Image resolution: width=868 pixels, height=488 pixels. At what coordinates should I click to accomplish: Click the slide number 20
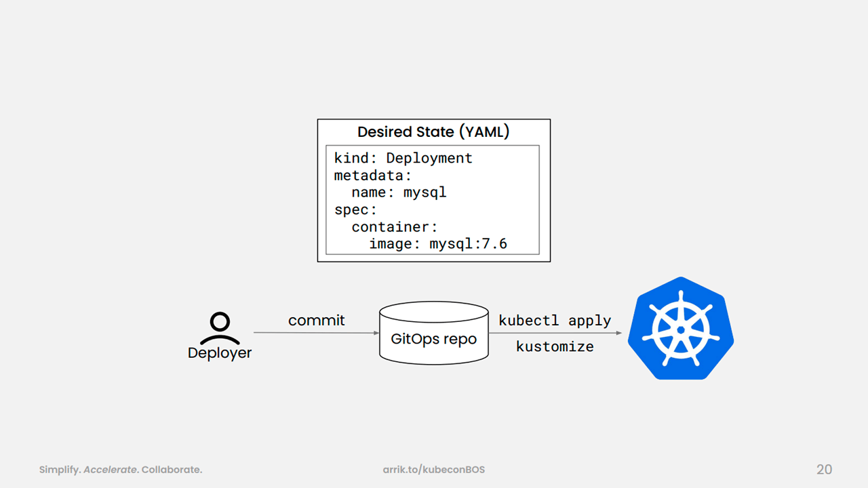point(824,470)
